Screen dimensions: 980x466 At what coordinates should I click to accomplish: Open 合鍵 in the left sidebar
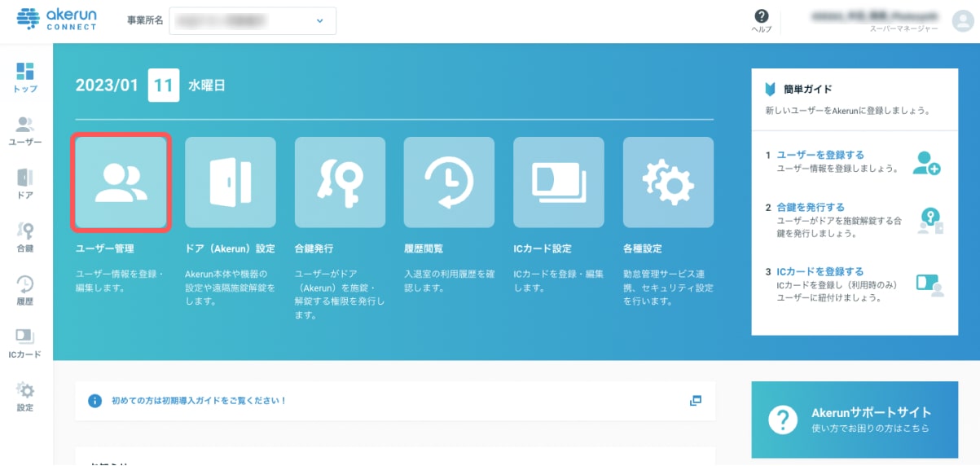click(25, 236)
